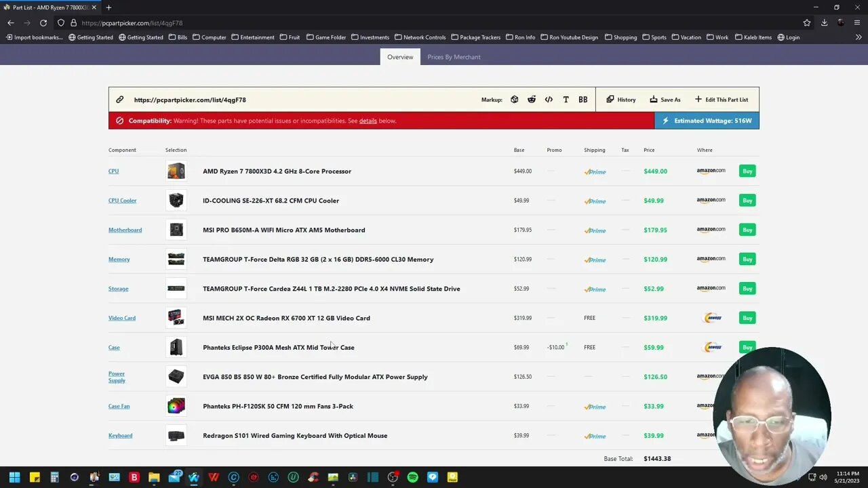Open the Login bookmark

click(788, 37)
